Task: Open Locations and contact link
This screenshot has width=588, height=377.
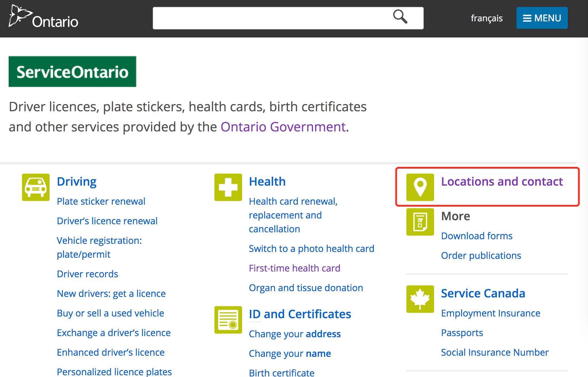Action: [x=502, y=182]
